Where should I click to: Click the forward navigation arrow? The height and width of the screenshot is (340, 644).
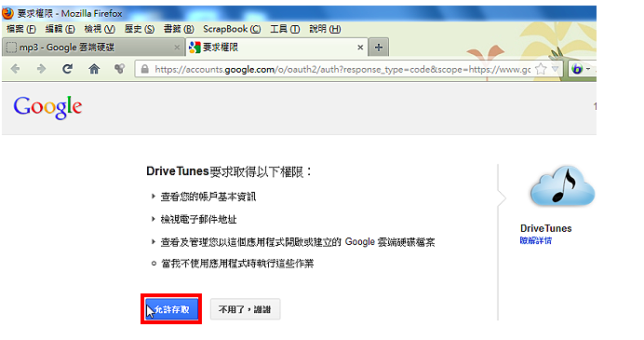(x=41, y=69)
